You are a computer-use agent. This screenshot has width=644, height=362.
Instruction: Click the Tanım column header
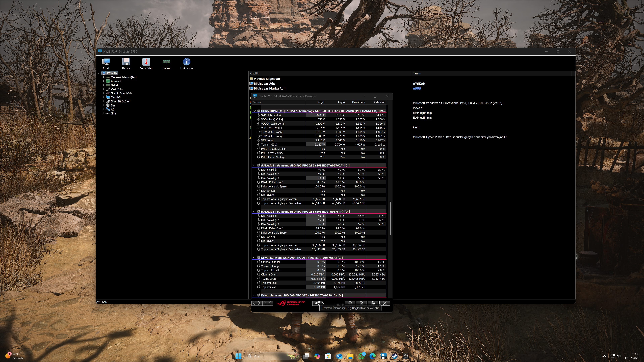click(x=492, y=73)
